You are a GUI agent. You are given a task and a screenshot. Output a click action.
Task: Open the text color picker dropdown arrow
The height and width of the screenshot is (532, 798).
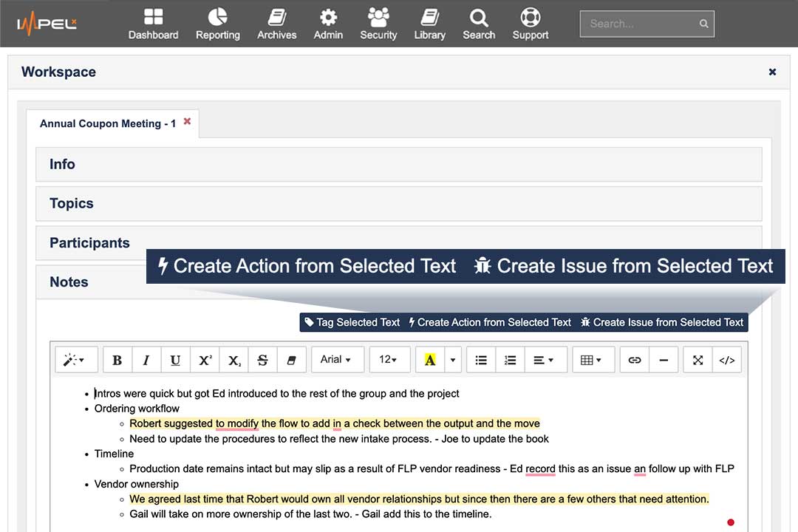(x=453, y=360)
